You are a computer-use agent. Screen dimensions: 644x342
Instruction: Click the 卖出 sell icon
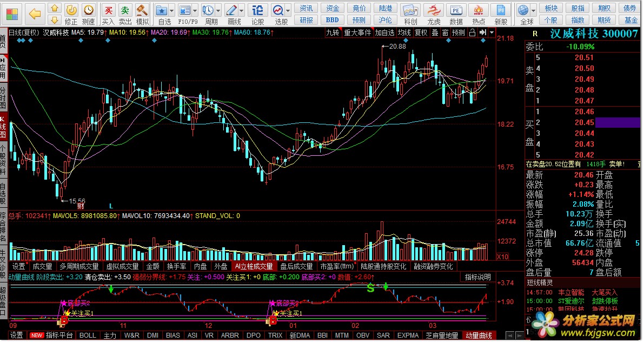coord(125,14)
